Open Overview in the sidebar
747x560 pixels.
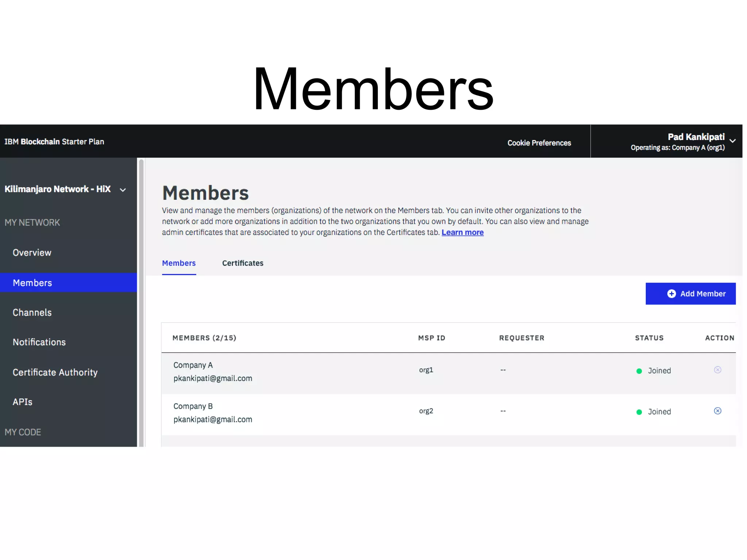click(x=32, y=253)
